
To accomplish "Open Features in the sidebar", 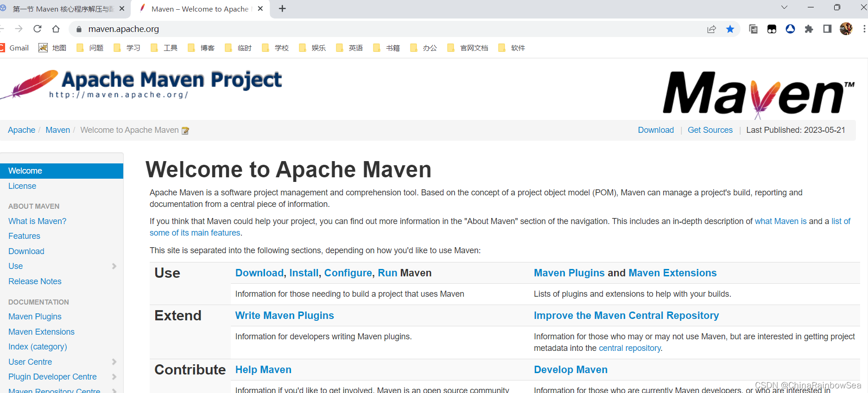I will point(24,236).
